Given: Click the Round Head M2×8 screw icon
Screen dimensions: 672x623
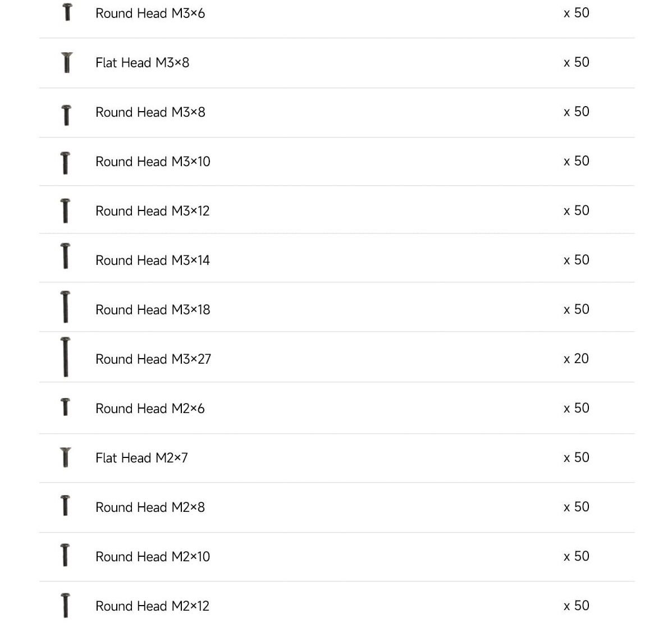Looking at the screenshot, I should [65, 505].
